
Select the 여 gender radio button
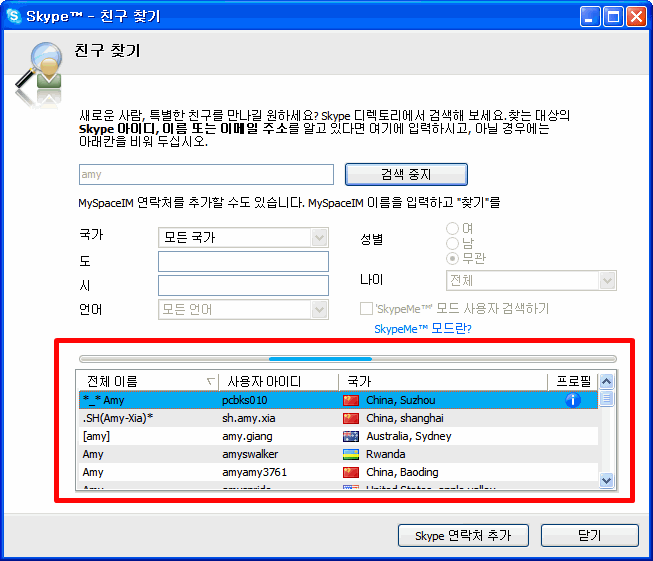click(452, 228)
